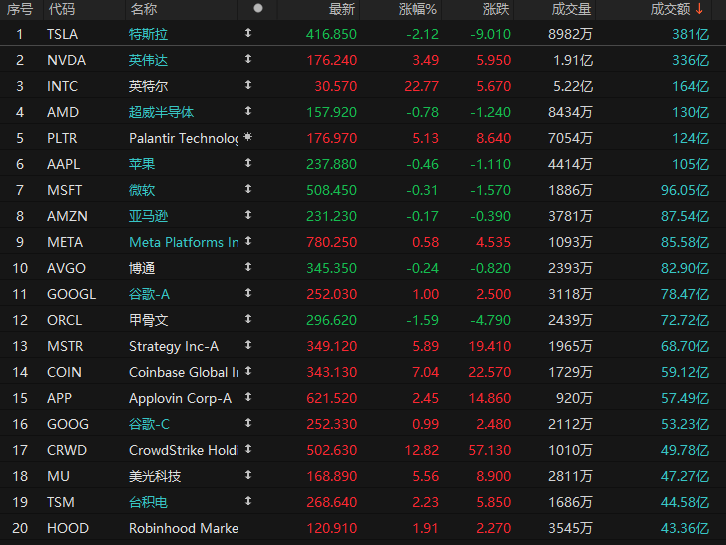Select the Coinbase Global name cell
Screen dimensions: 726x545
pyautogui.click(x=183, y=372)
